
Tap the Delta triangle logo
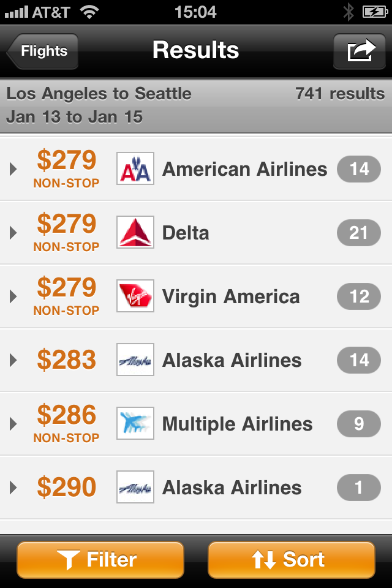pos(135,233)
